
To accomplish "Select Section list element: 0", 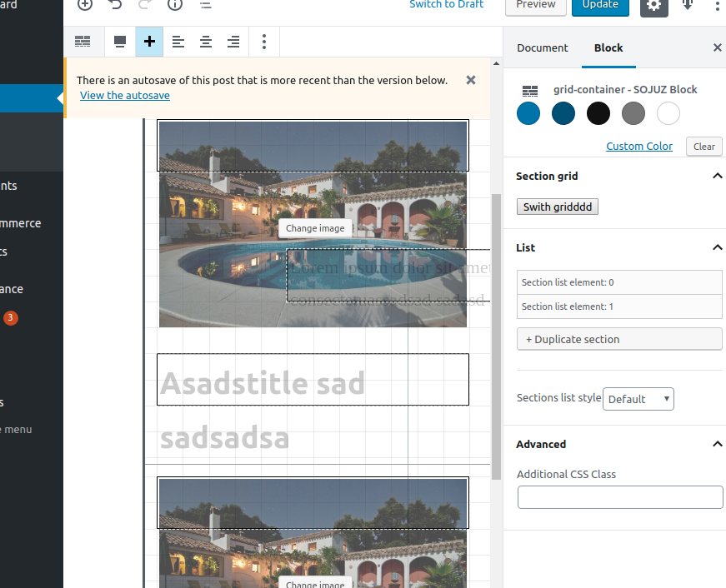I will click(x=619, y=282).
